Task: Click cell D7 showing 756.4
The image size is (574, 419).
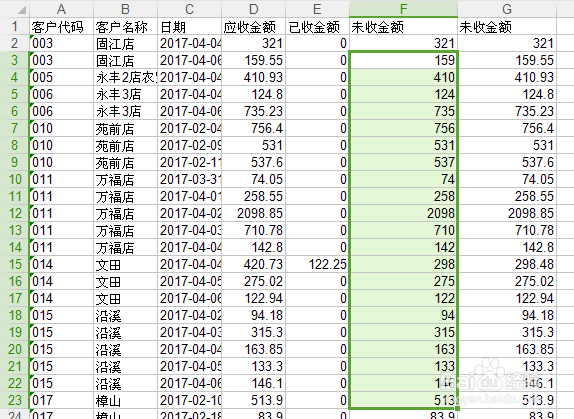Action: tap(253, 128)
